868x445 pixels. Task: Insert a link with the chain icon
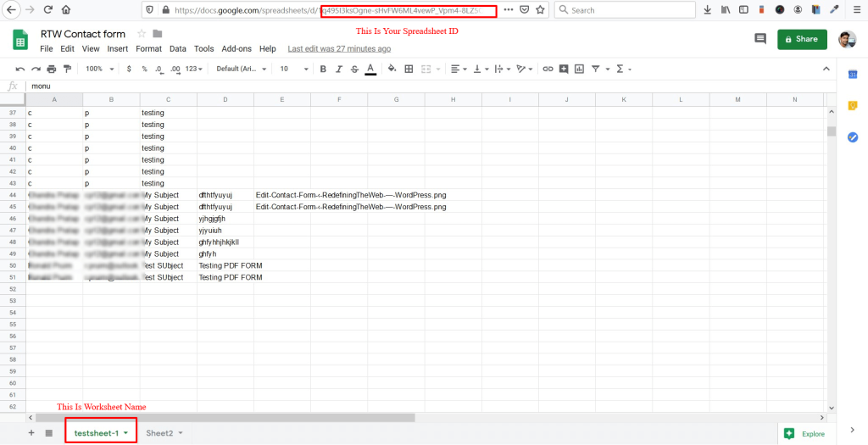pos(548,70)
